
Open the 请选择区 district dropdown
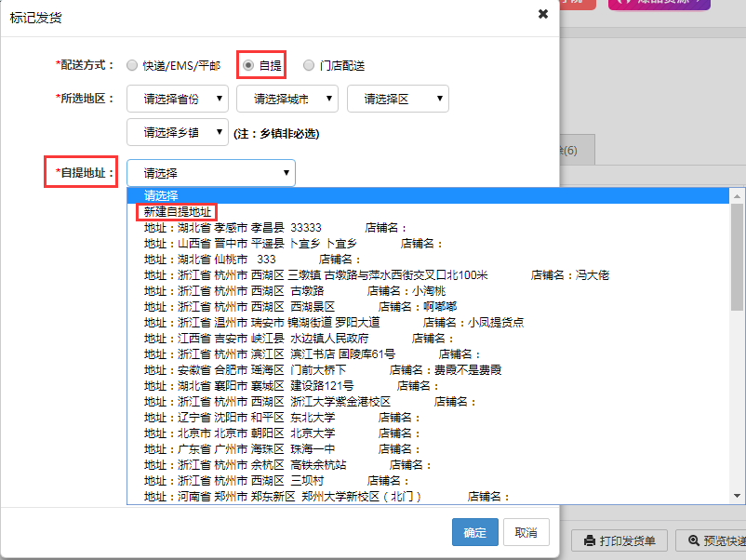click(x=397, y=99)
